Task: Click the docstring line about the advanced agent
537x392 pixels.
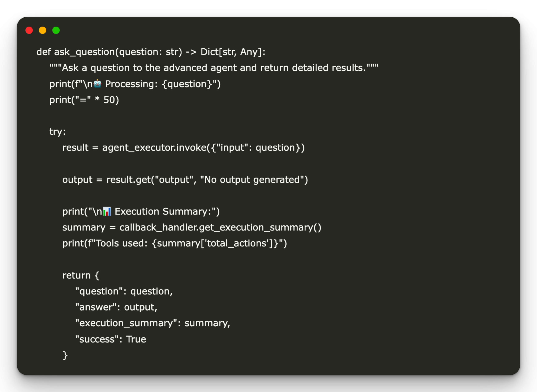Action: point(214,68)
